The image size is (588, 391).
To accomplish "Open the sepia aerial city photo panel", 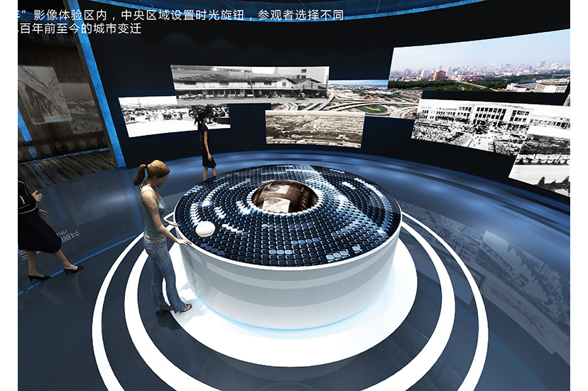I will tap(315, 129).
